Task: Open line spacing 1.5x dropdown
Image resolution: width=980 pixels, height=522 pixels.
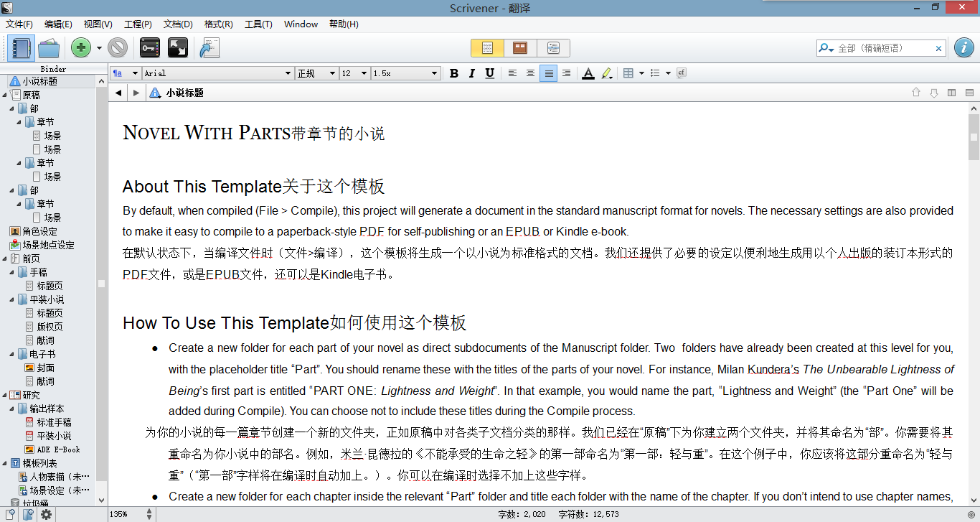Action: click(x=405, y=73)
